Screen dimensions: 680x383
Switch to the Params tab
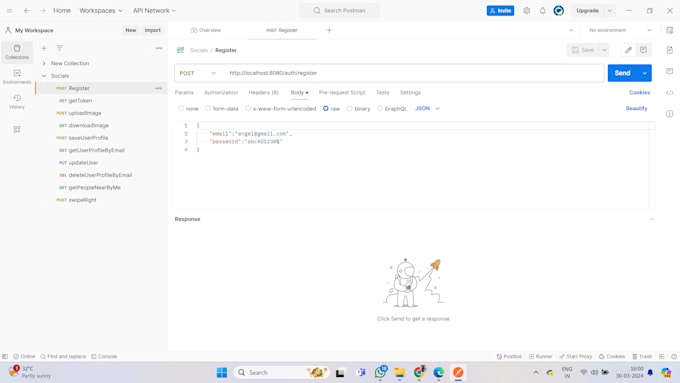coord(184,92)
